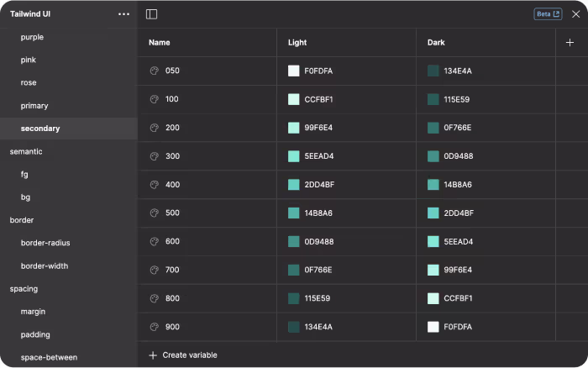Click Light value 115E59 in row 800

318,298
